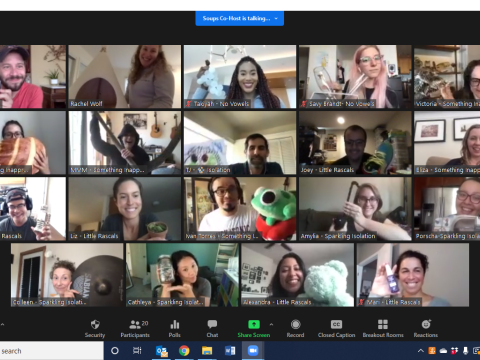The height and width of the screenshot is (360, 480).
Task: Select Talejah - No Vowels video tile
Action: 240,77
